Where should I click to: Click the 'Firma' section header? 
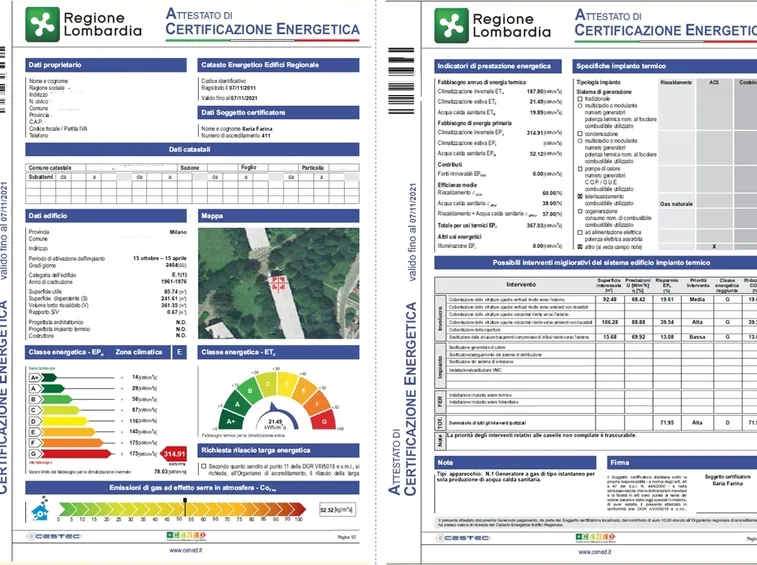[x=682, y=463]
